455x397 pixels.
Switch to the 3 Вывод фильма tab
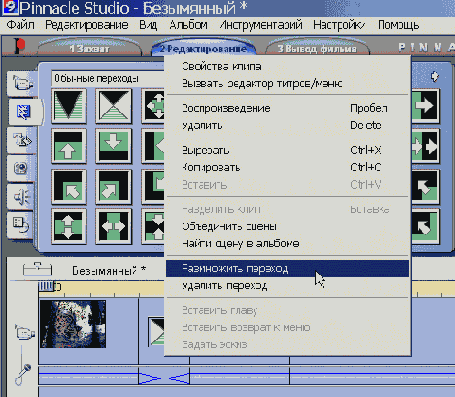(317, 49)
